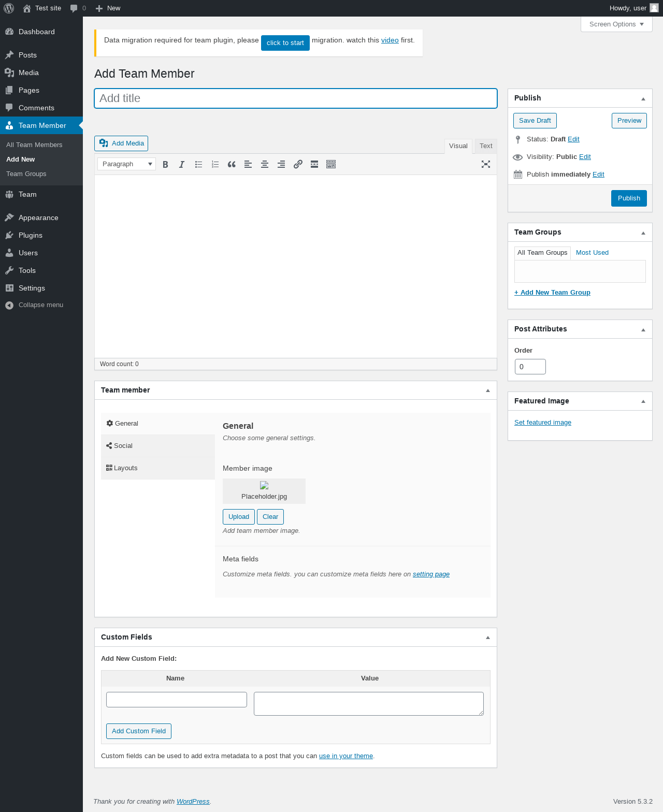Collapse the Team member metabox
This screenshot has width=663, height=812.
click(488, 390)
